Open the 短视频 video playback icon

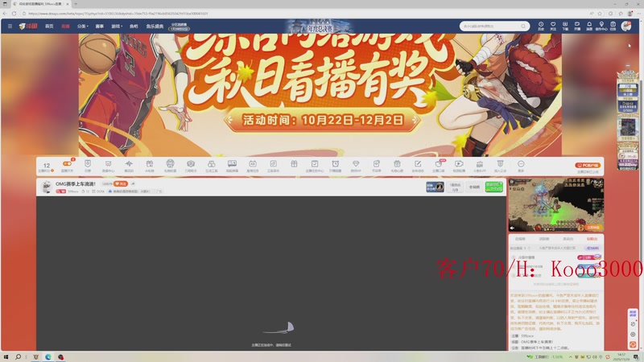(x=459, y=166)
